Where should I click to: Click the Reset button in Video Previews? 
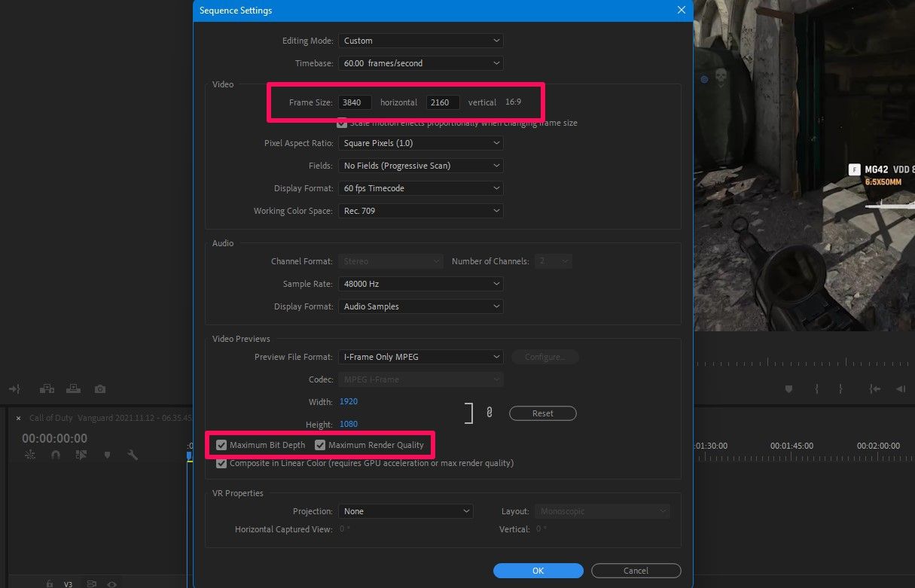pyautogui.click(x=542, y=413)
